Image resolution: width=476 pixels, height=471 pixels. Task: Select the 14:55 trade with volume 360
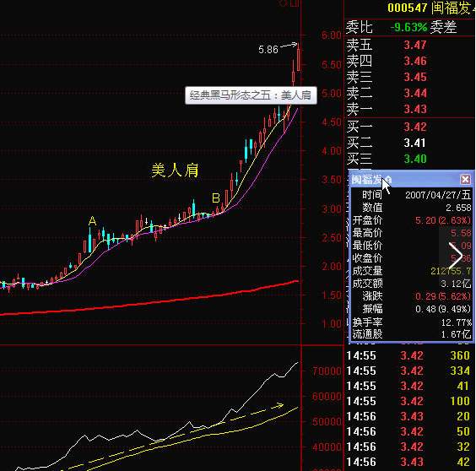pos(408,355)
